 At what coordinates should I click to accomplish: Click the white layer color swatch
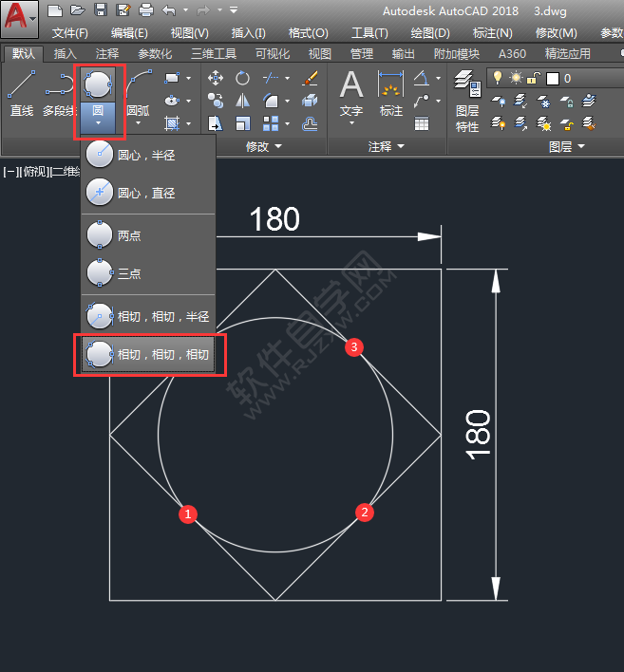[x=552, y=78]
